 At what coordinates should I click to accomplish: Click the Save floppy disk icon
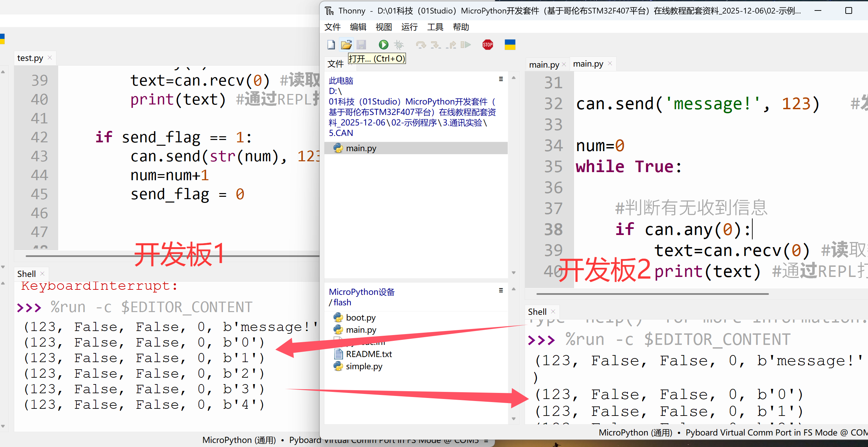click(x=361, y=45)
